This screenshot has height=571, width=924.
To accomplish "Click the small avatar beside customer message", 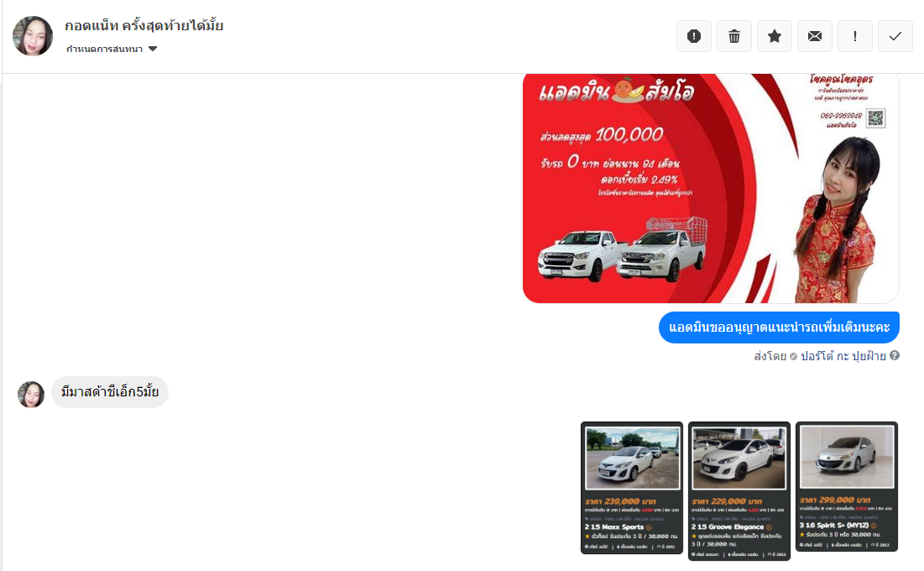I will 31,394.
